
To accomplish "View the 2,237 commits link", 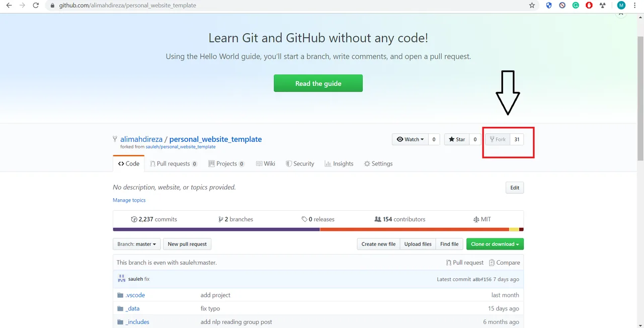I will click(154, 219).
